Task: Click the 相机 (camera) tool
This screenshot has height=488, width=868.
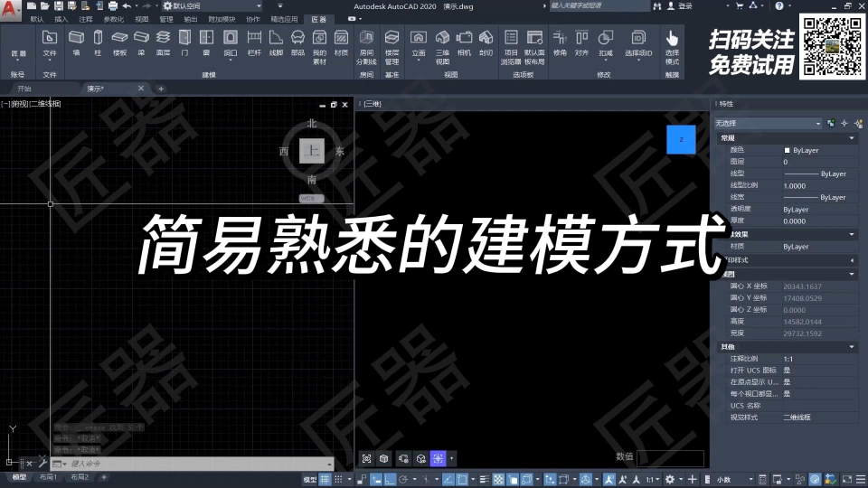Action: (x=464, y=43)
